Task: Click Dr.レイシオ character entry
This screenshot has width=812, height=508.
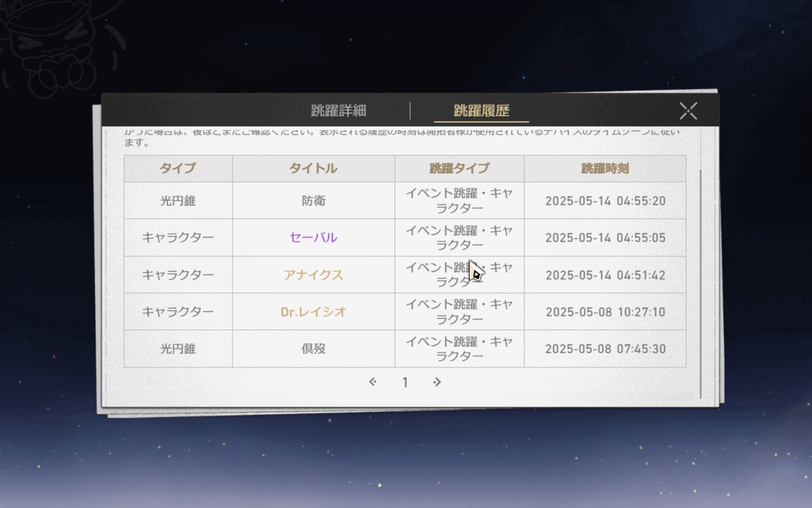Action: click(313, 312)
